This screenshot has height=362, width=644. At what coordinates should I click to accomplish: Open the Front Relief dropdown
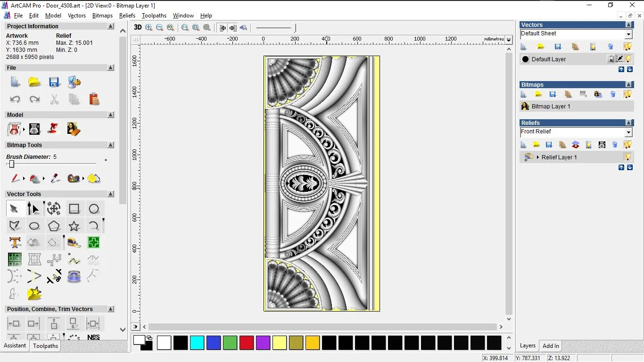[628, 132]
